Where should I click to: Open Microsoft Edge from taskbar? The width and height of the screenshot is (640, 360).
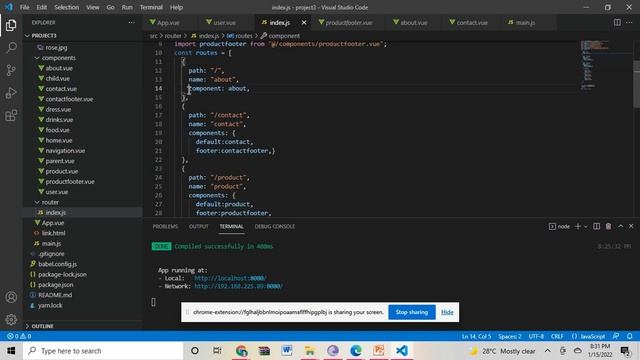356,351
